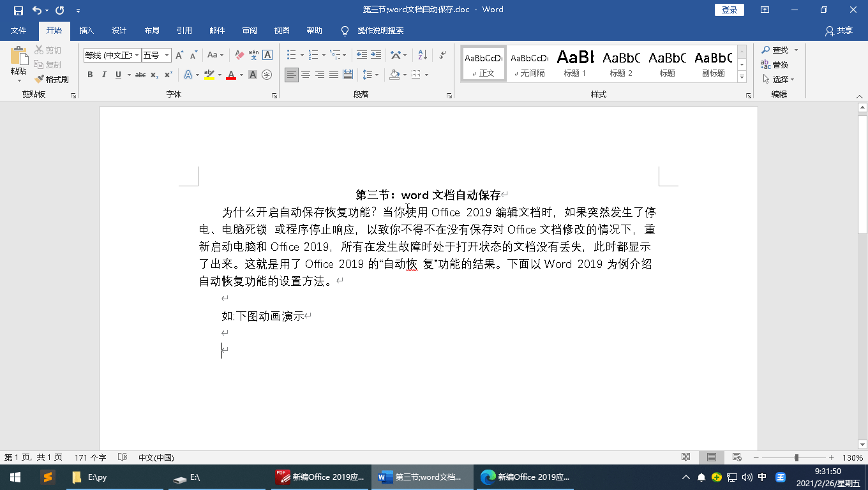Viewport: 868px width, 490px height.
Task: Activate the Format Painter (格式刷)
Action: pos(52,80)
